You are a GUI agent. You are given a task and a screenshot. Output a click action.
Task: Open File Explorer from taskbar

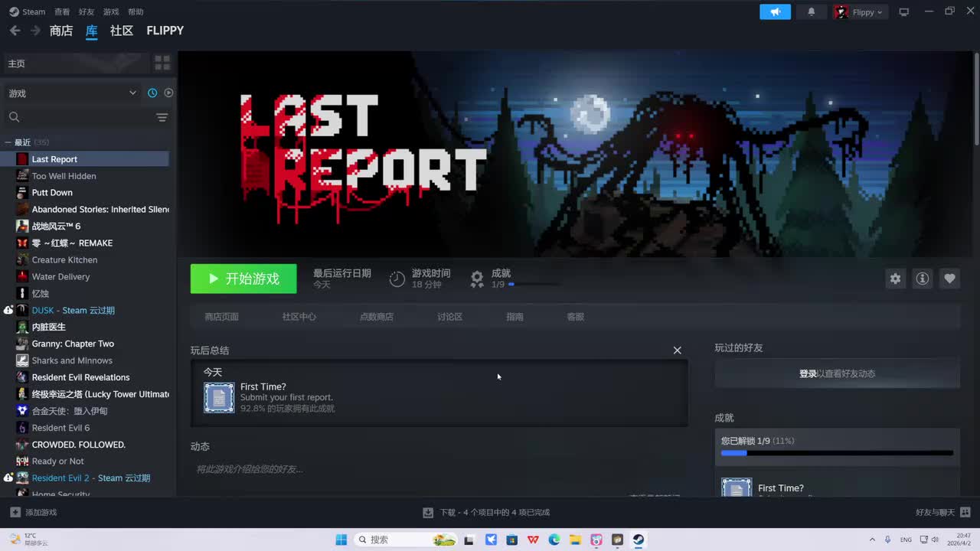(575, 540)
